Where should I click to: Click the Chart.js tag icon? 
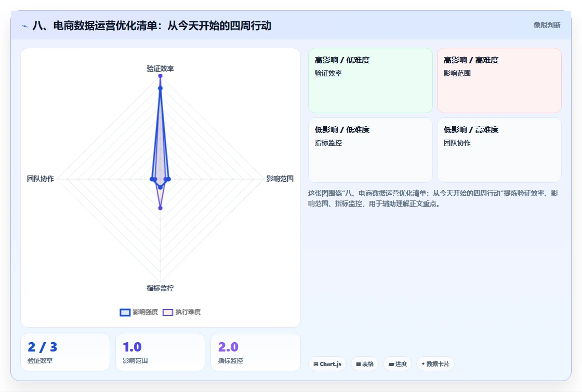316,364
